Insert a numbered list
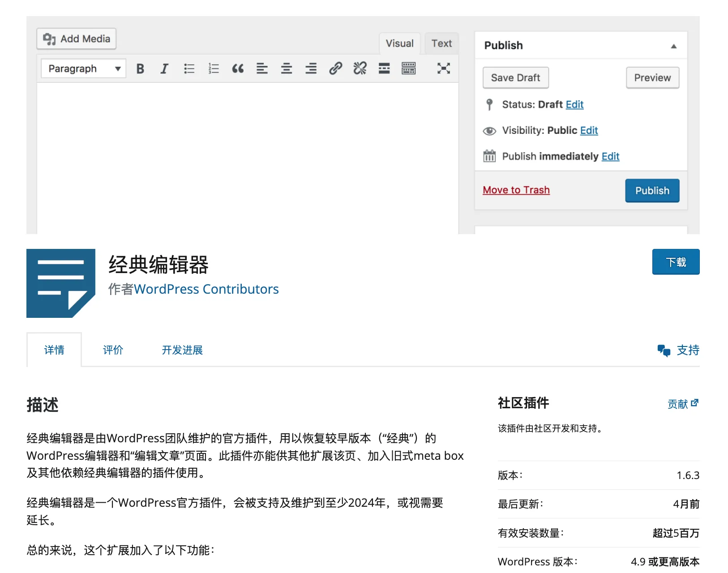Viewport: 728px width, 573px height. point(214,68)
